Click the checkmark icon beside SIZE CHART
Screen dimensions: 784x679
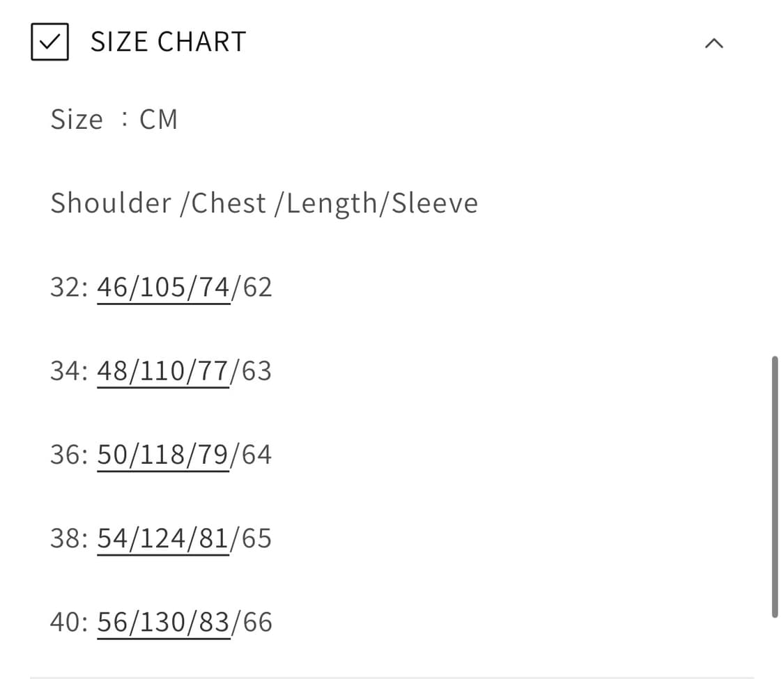(49, 42)
